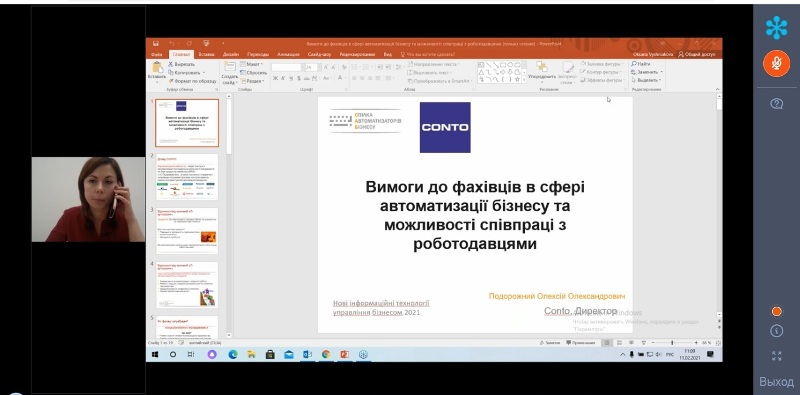
Task: Toggle italic (К) formatting
Action: (x=283, y=78)
